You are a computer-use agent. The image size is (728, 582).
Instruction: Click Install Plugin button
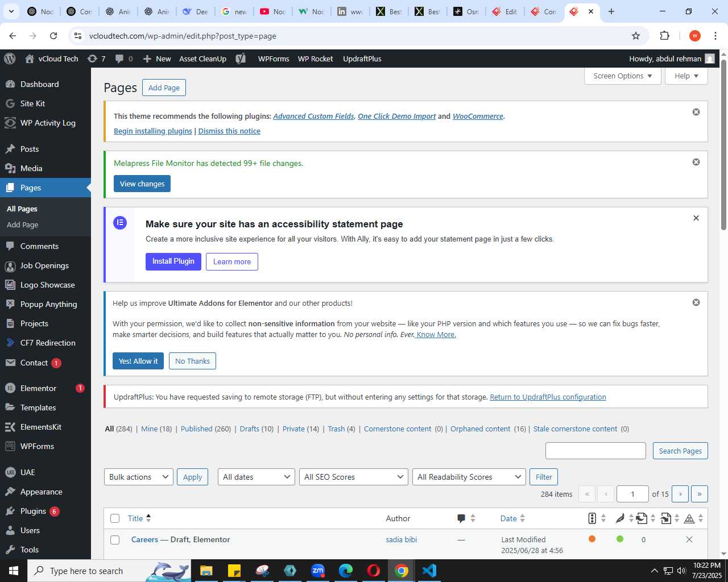coord(173,261)
